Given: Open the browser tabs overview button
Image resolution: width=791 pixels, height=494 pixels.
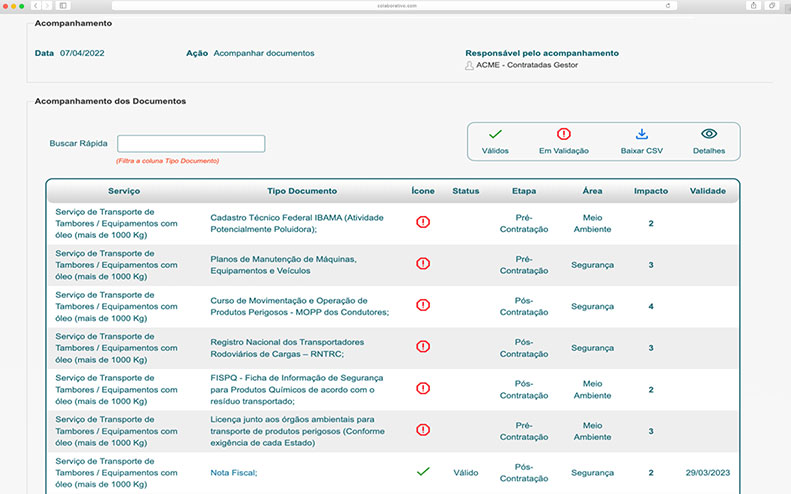Looking at the screenshot, I should tap(772, 6).
